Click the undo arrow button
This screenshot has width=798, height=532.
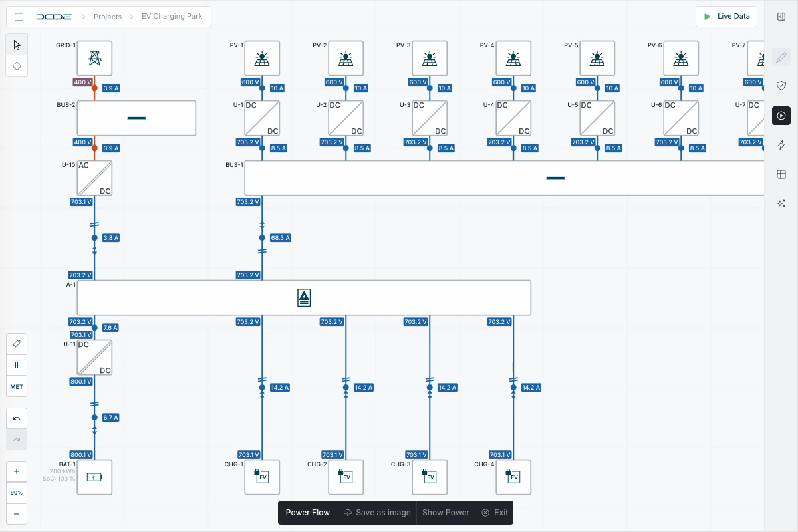click(x=17, y=418)
